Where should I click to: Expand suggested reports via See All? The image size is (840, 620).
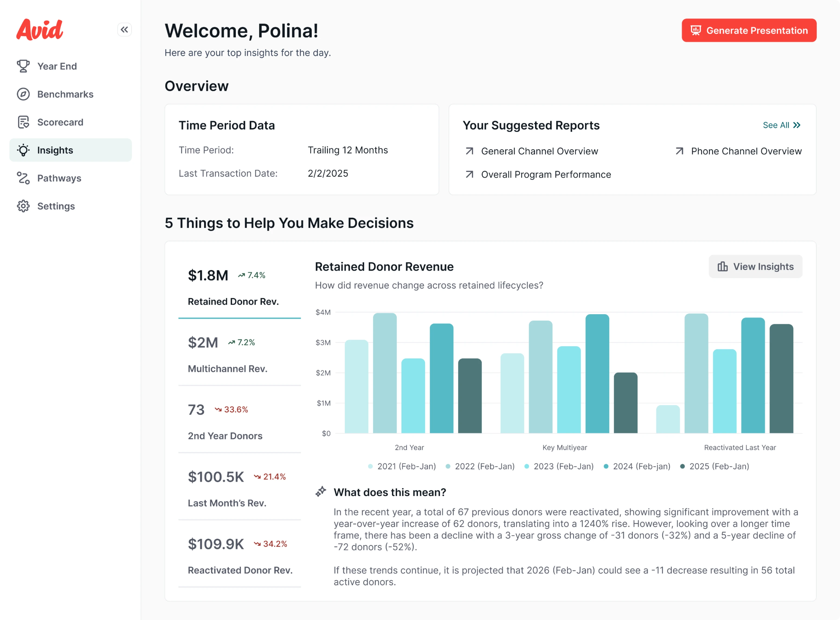tap(781, 125)
